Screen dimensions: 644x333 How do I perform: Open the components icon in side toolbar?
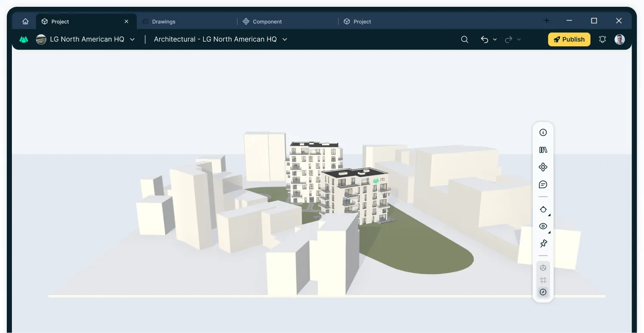(543, 167)
